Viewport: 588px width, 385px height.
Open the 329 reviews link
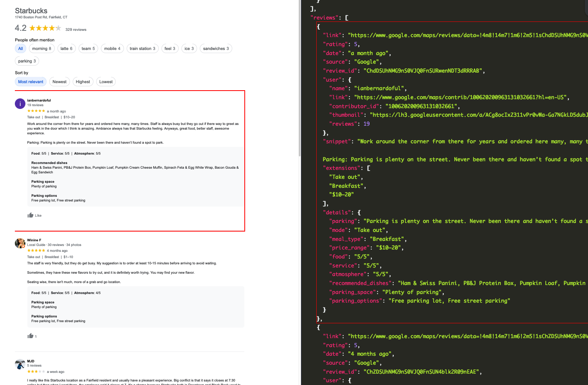[76, 30]
